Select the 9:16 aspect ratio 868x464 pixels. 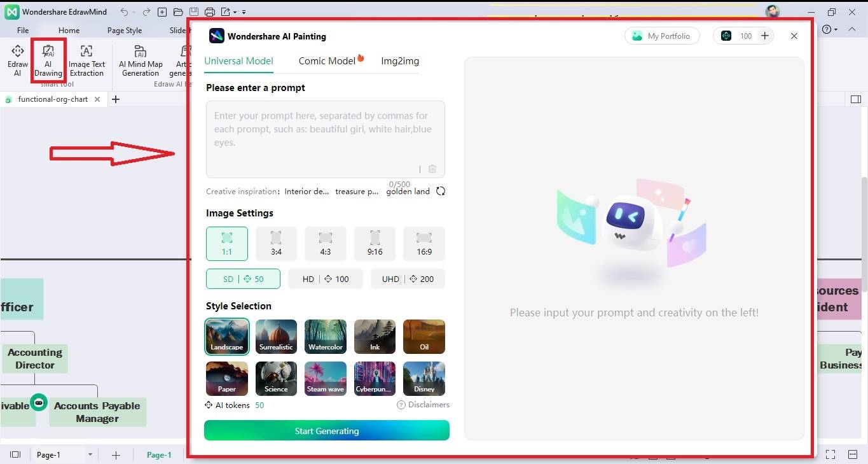tap(375, 244)
